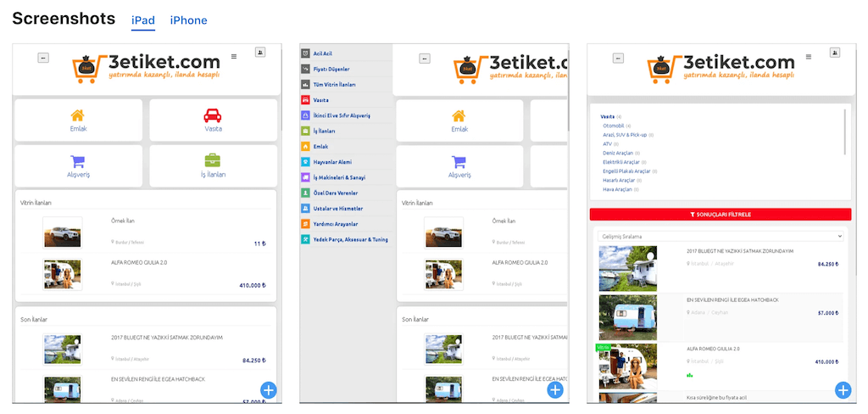Tap blue plus button in second screenshot
This screenshot has width=868, height=414.
click(555, 390)
